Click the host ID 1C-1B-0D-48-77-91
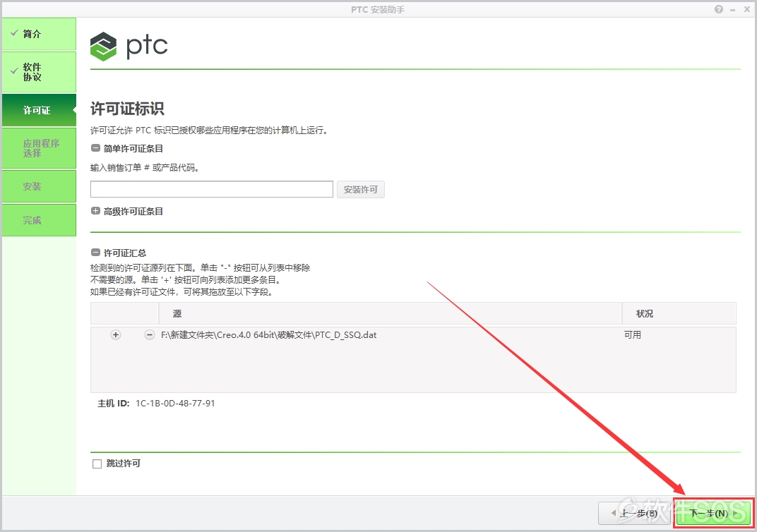 174,403
